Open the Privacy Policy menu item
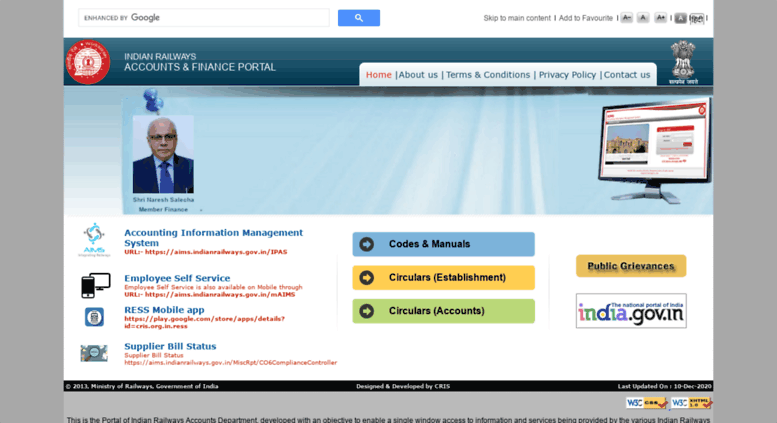The width and height of the screenshot is (777, 423). click(x=567, y=75)
